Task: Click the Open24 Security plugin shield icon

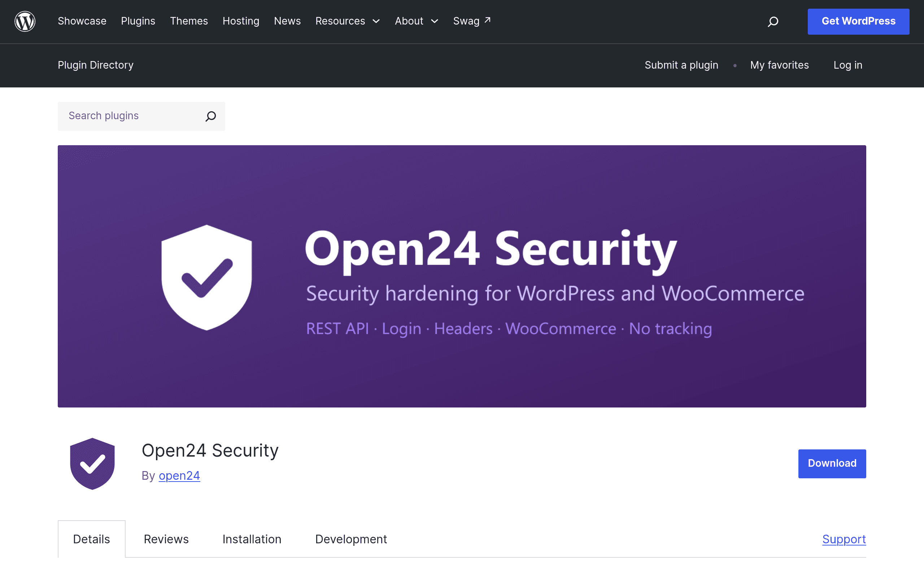Action: [x=92, y=464]
